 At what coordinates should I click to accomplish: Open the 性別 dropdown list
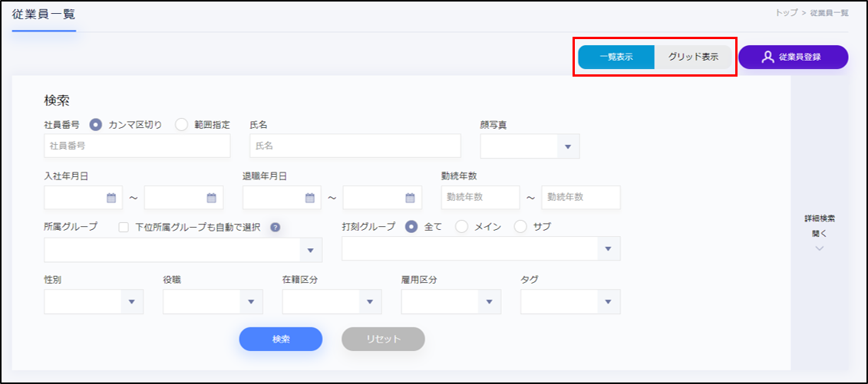(x=133, y=302)
